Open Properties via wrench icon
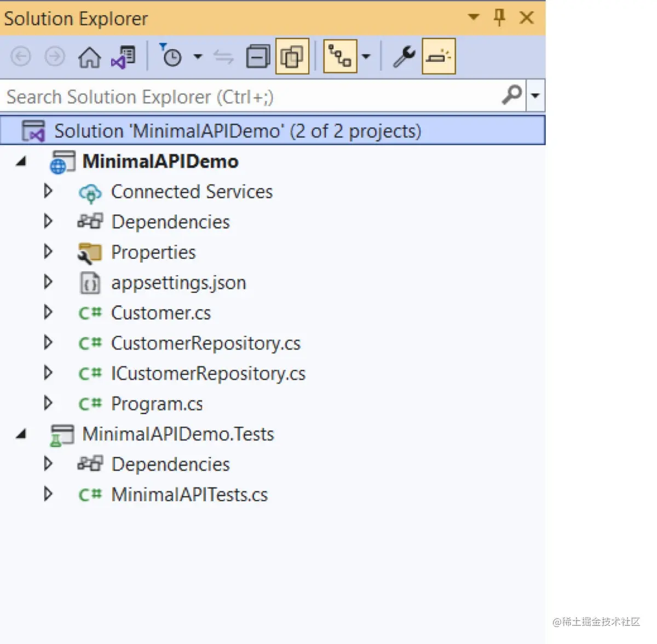The width and height of the screenshot is (657, 644). coord(404,56)
